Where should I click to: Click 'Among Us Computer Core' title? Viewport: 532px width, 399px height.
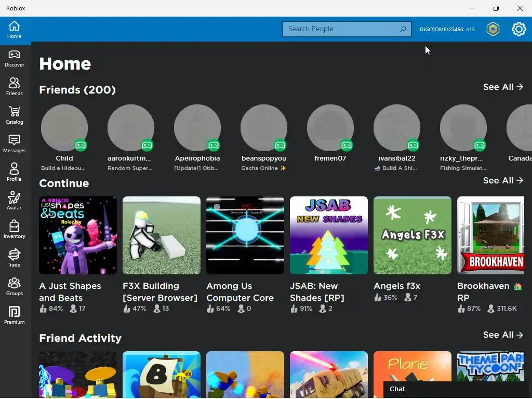pyautogui.click(x=240, y=292)
